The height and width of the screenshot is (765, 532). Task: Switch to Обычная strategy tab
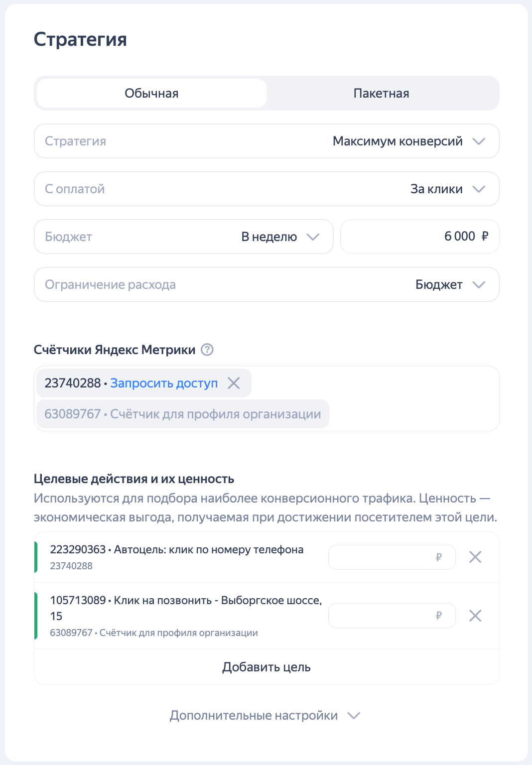coord(151,93)
